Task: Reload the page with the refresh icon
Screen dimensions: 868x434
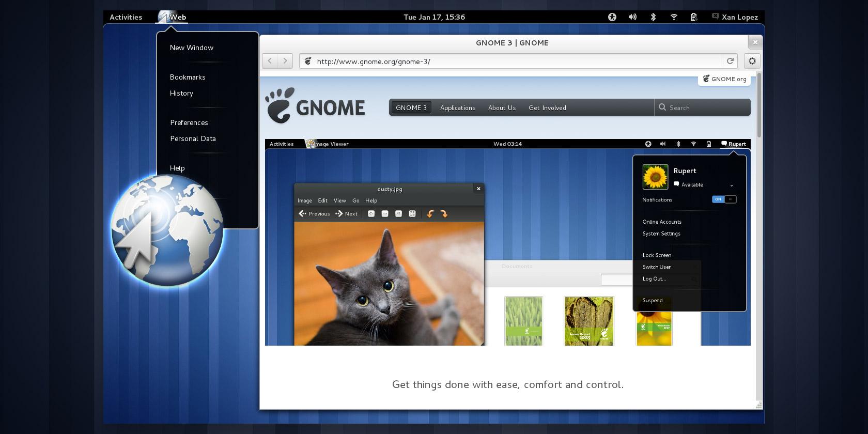Action: [x=730, y=61]
